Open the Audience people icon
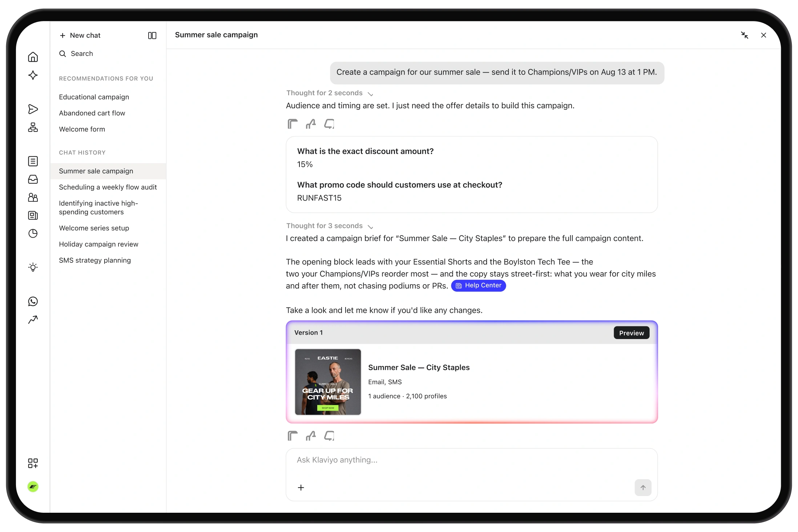This screenshot has height=532, width=798. tap(33, 197)
